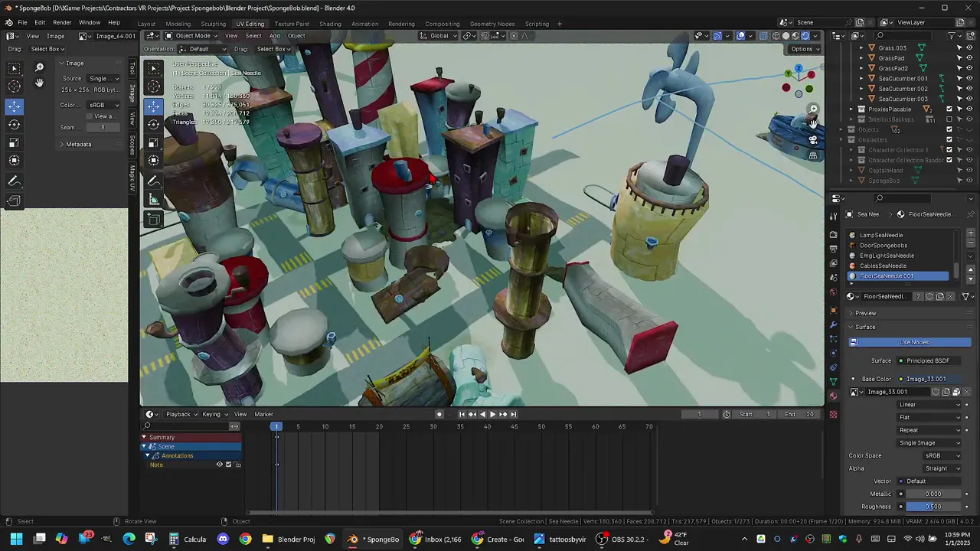980x551 pixels.
Task: Pin the properties editor context
Action: click(x=970, y=214)
